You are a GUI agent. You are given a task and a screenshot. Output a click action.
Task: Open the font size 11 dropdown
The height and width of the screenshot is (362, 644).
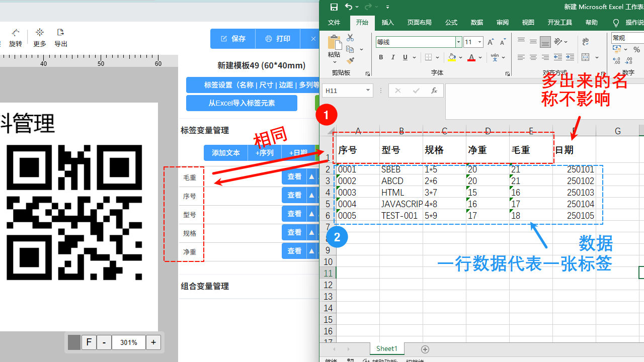pyautogui.click(x=480, y=42)
